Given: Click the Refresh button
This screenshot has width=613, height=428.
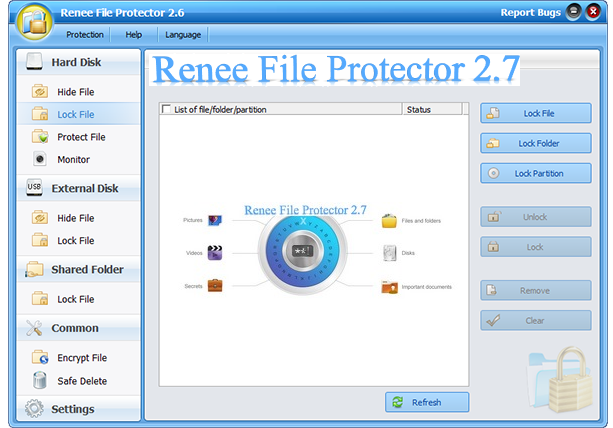Looking at the screenshot, I should (427, 402).
